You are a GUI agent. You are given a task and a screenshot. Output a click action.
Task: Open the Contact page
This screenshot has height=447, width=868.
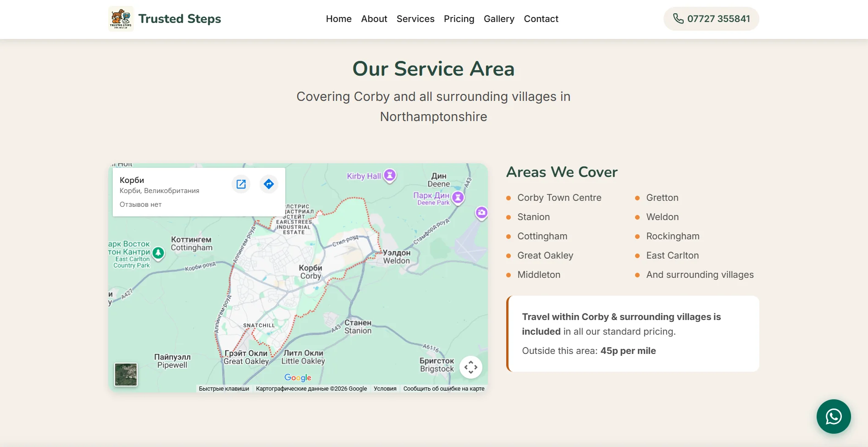pyautogui.click(x=541, y=19)
